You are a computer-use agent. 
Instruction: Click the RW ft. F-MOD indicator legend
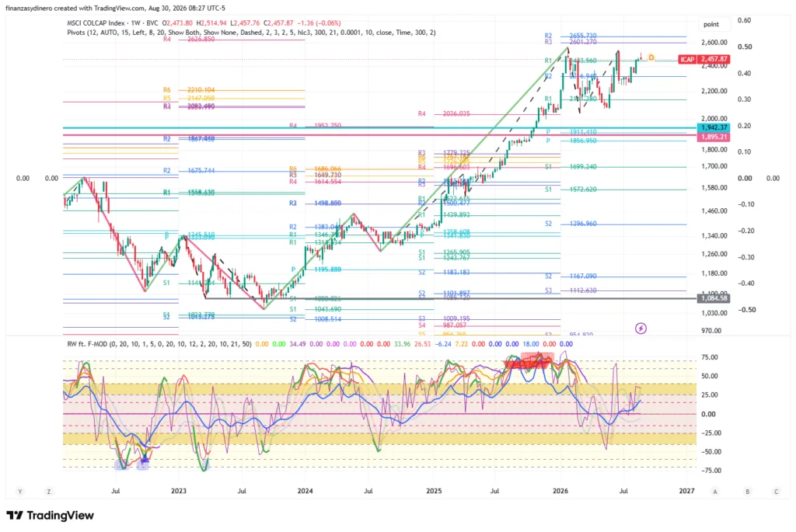(159, 344)
